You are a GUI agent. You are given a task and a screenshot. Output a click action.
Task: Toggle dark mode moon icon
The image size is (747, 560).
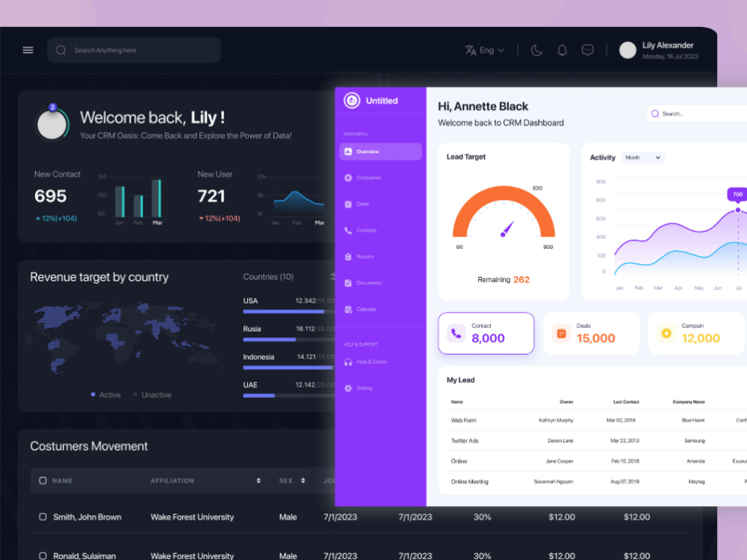pyautogui.click(x=536, y=50)
